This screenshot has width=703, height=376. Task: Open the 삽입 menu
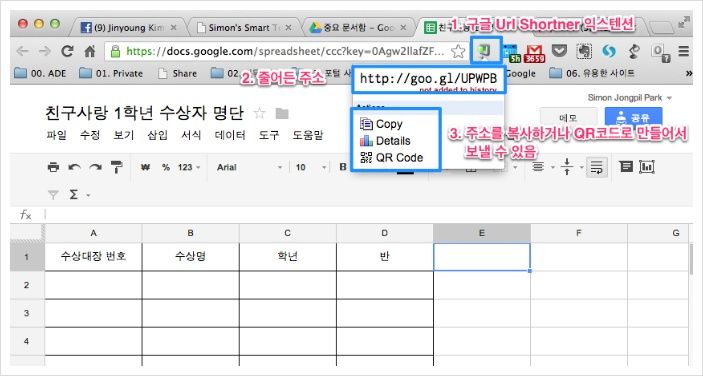tap(157, 135)
